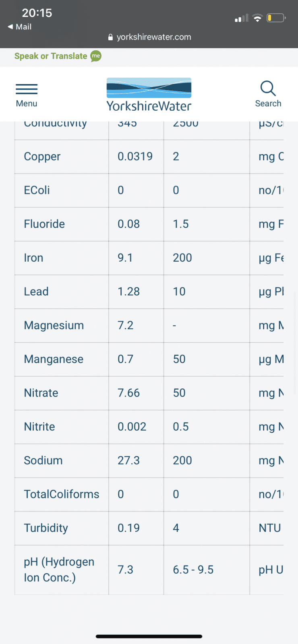
Task: Click the YorkshireWater logo
Action: [149, 95]
